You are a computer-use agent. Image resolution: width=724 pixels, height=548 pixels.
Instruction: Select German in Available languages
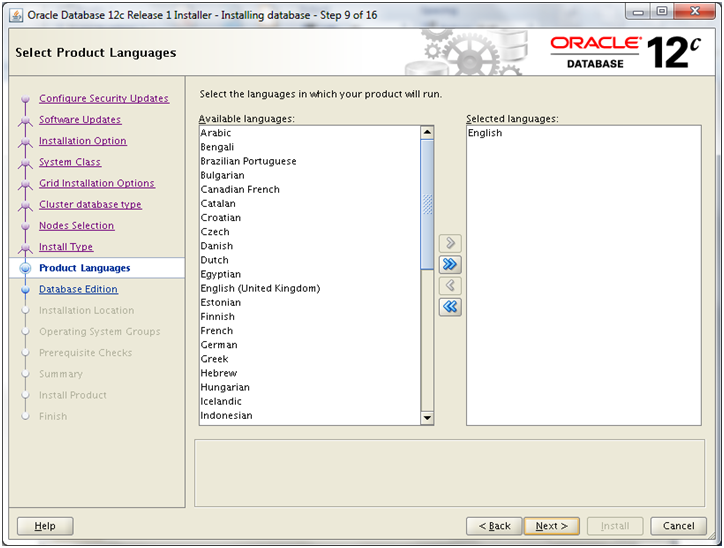(x=310, y=345)
